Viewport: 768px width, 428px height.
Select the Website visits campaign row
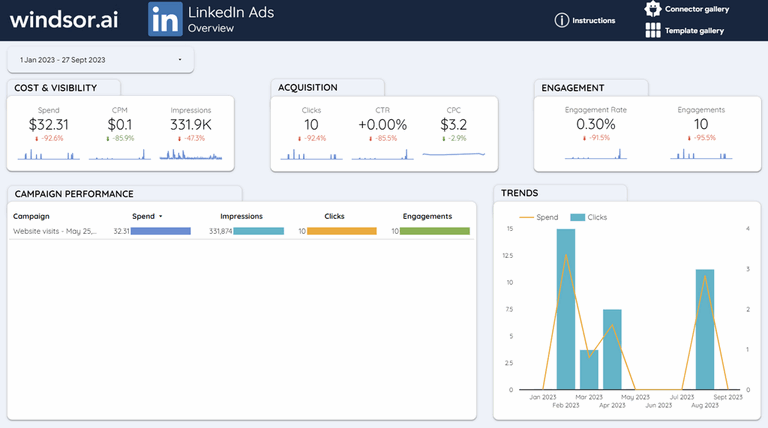click(x=241, y=231)
